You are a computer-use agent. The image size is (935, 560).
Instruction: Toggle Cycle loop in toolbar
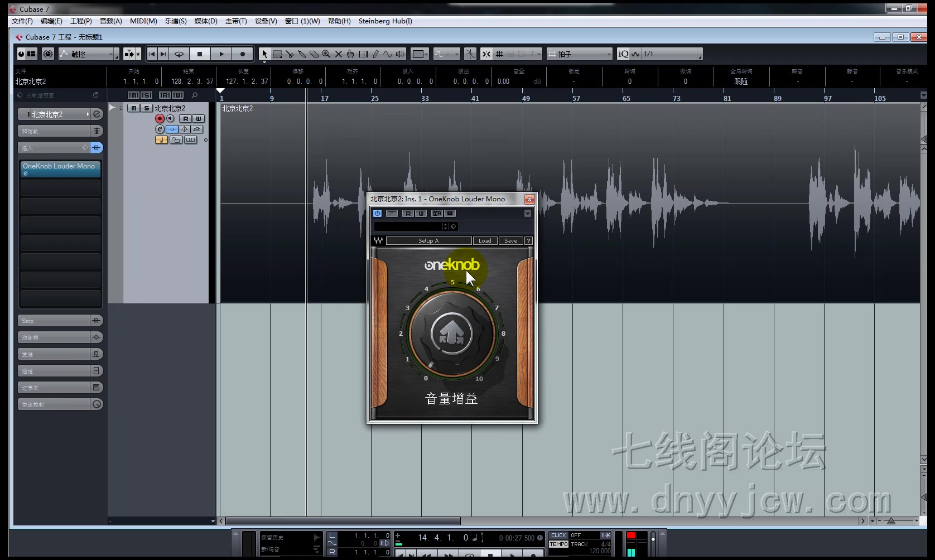pyautogui.click(x=179, y=54)
